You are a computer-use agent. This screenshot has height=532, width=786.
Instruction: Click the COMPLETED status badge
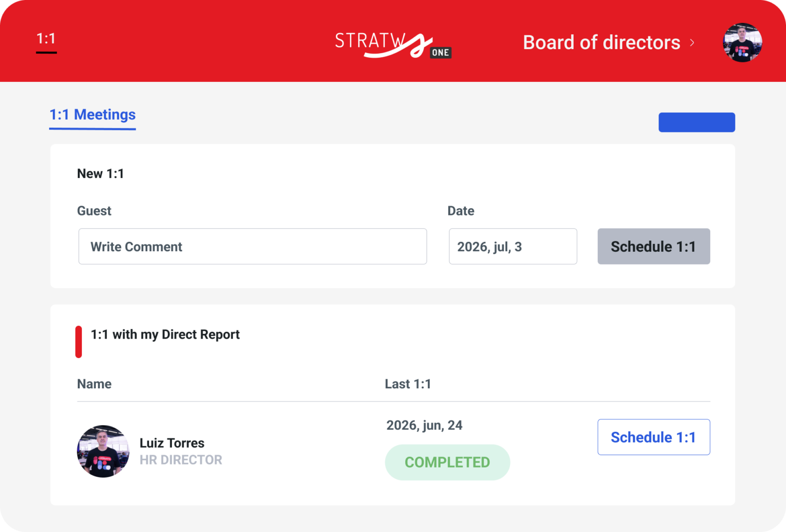point(447,462)
